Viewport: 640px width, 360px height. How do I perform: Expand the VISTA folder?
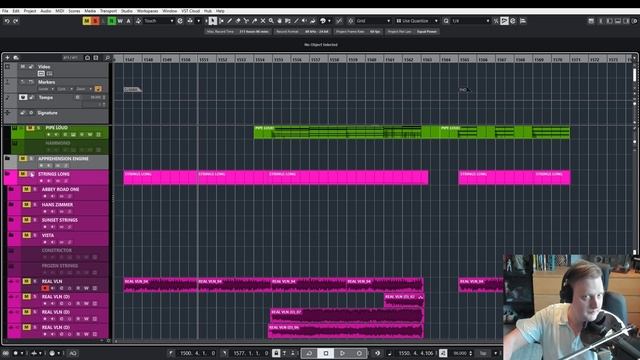11,235
